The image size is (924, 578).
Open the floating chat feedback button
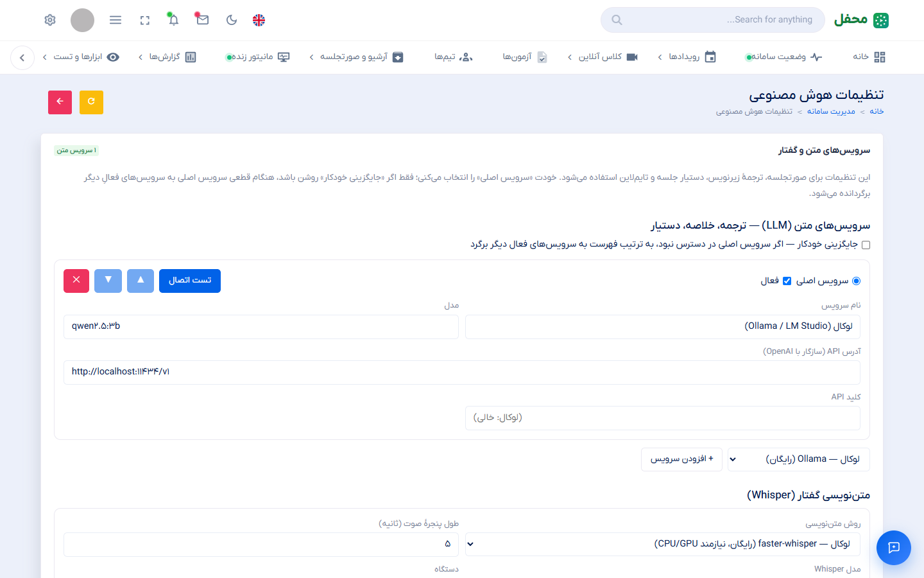(894, 548)
